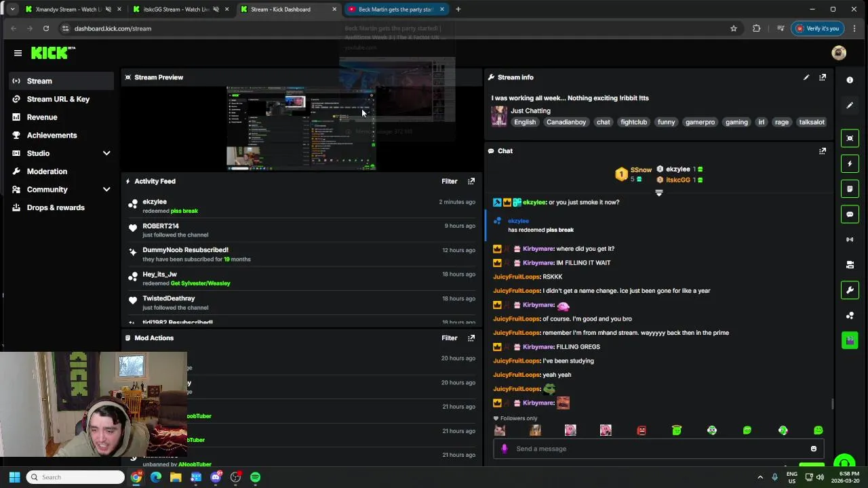The height and width of the screenshot is (488, 868).
Task: Toggle the camera icon in right sidebar
Action: (x=850, y=264)
